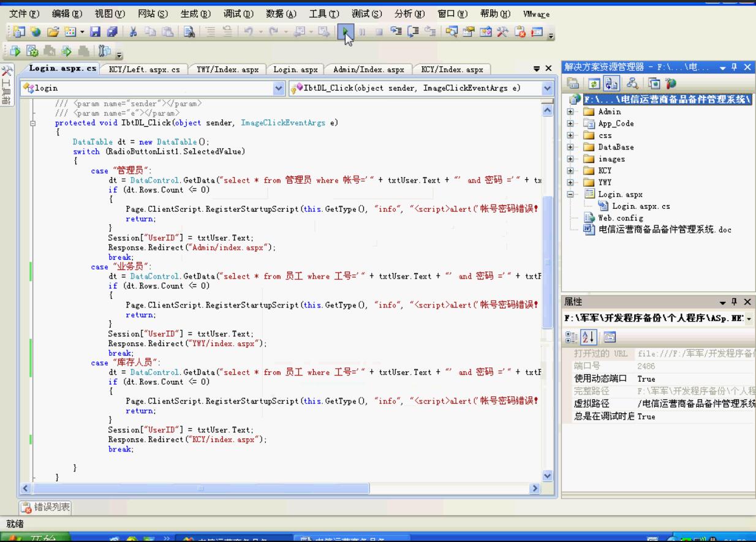756x542 pixels.
Task: Select Login.aspx.cs in Solution Explorer
Action: pyautogui.click(x=641, y=206)
